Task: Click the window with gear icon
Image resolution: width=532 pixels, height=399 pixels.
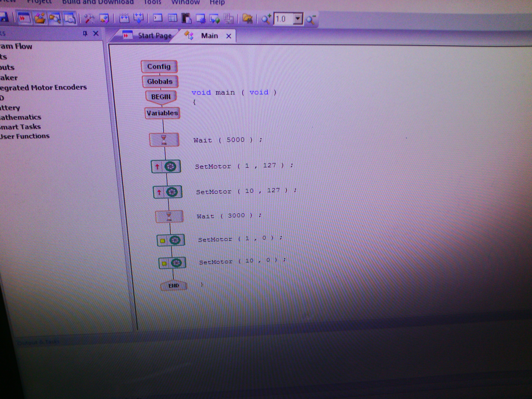Action: click(x=201, y=19)
